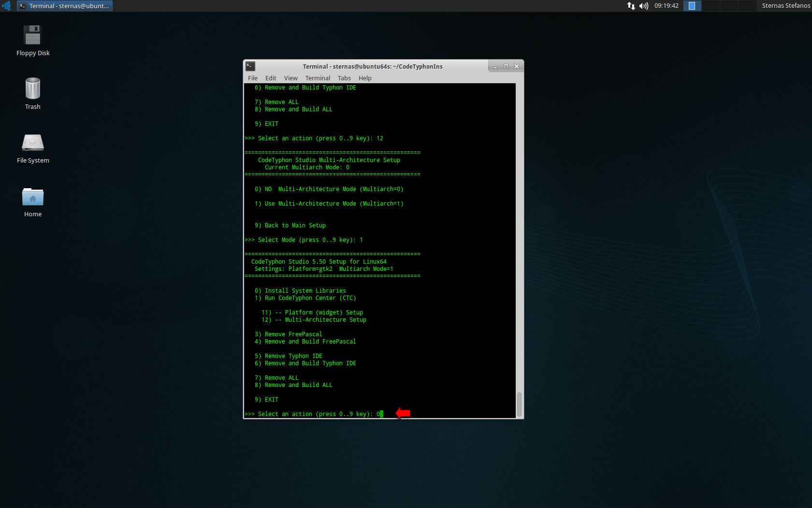Image resolution: width=812 pixels, height=508 pixels.
Task: Click '3) Remove FreePascal' line
Action: [x=288, y=334]
